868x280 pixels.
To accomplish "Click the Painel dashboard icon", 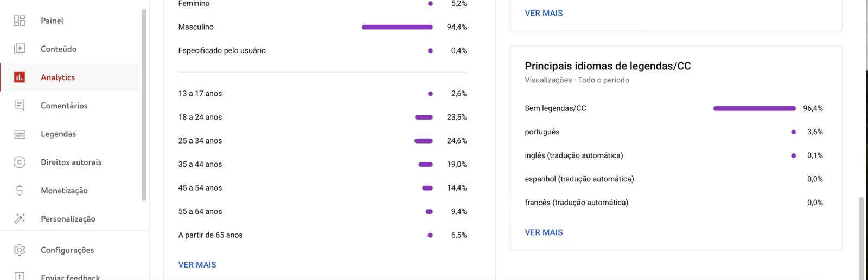I will pyautogui.click(x=20, y=21).
